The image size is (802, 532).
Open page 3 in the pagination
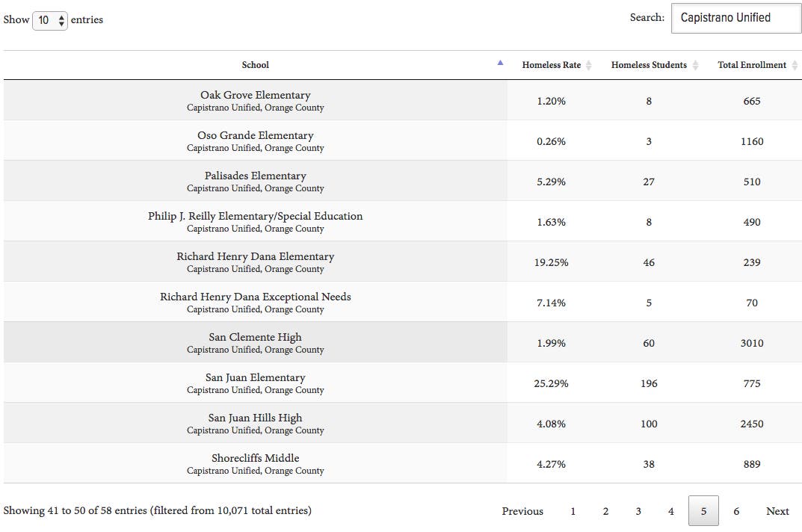click(x=638, y=511)
